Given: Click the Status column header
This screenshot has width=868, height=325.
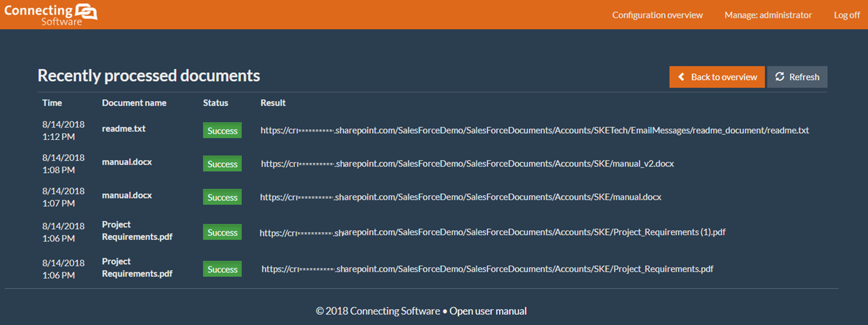Looking at the screenshot, I should (215, 103).
